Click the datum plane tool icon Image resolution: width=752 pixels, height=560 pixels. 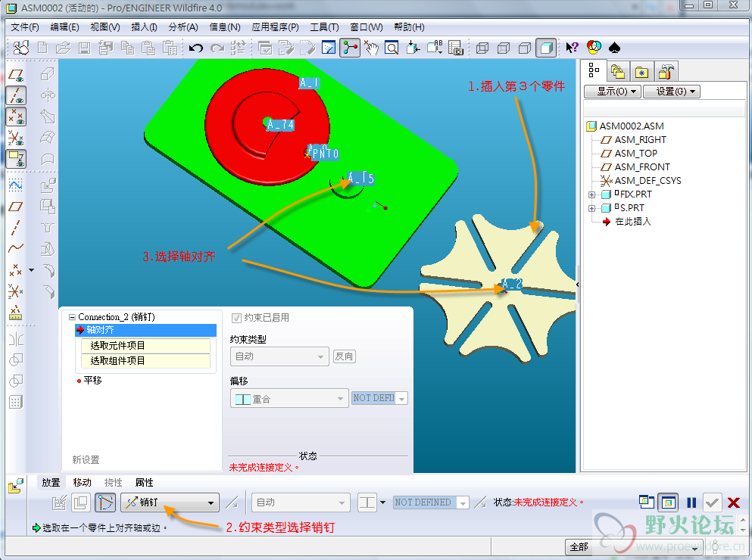pyautogui.click(x=16, y=206)
